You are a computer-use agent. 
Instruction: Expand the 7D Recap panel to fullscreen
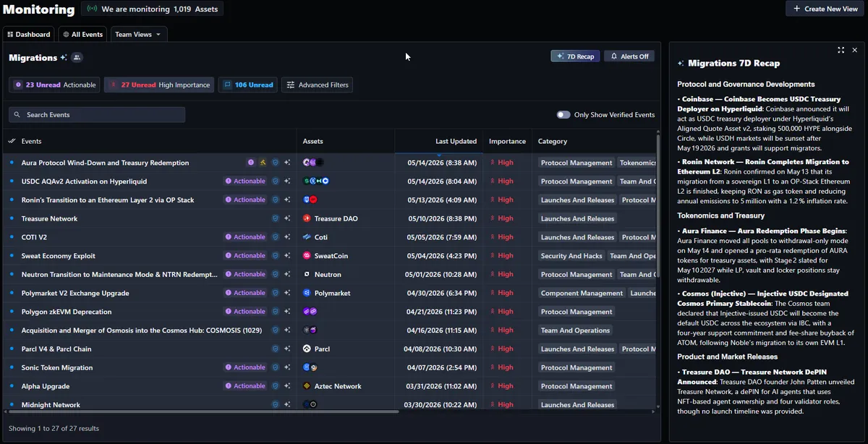tap(841, 50)
